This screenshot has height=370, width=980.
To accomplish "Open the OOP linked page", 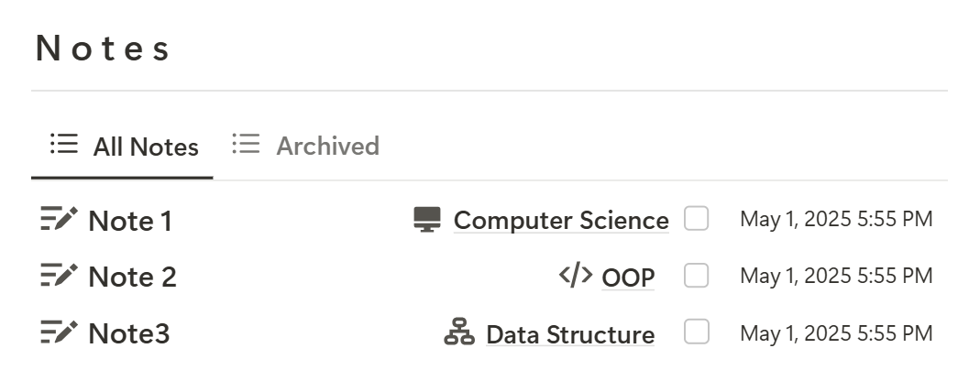I will (x=628, y=277).
